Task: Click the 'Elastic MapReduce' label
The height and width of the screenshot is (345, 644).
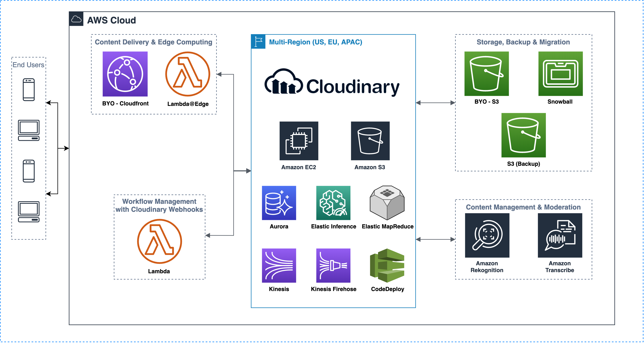Action: pyautogui.click(x=388, y=226)
